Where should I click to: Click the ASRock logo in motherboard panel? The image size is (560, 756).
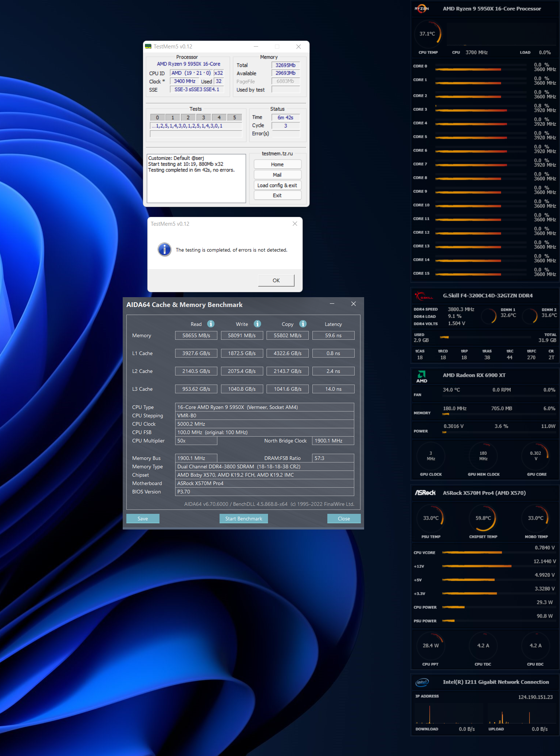(x=425, y=493)
